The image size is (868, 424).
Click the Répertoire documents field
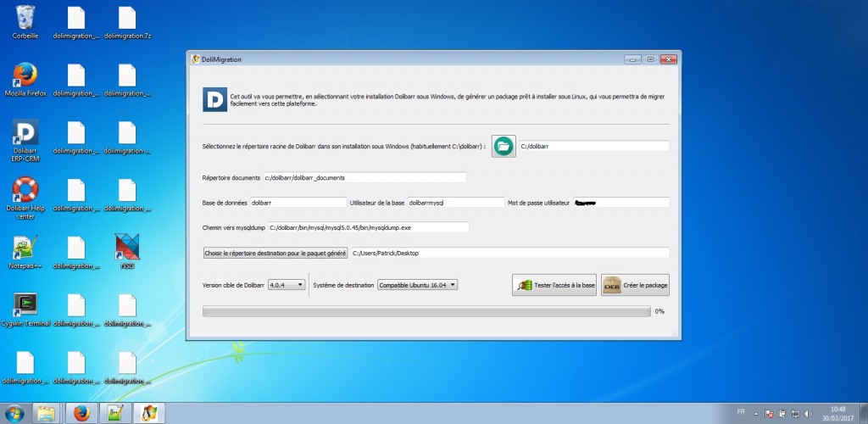364,178
